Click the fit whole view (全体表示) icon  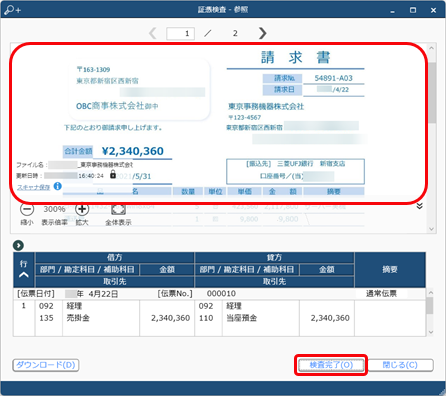click(118, 209)
